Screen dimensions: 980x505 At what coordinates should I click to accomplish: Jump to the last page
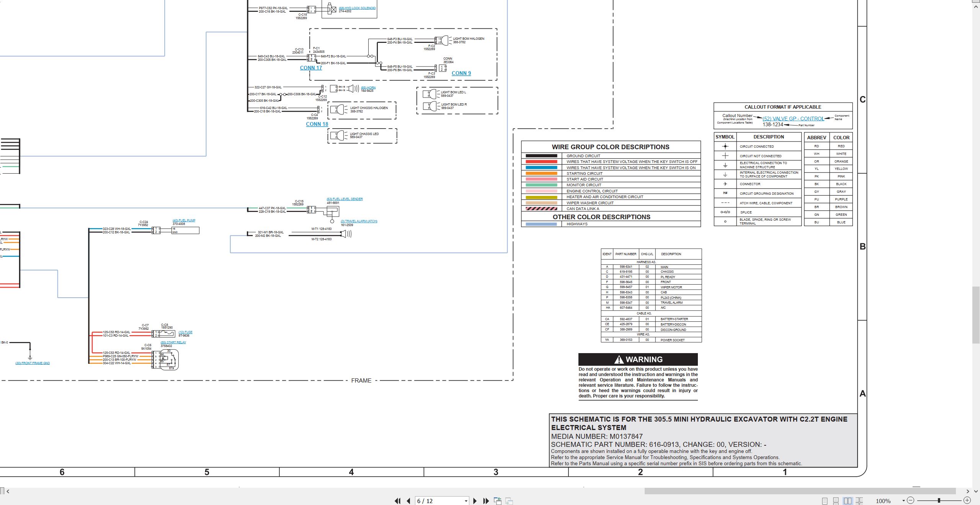pyautogui.click(x=486, y=501)
